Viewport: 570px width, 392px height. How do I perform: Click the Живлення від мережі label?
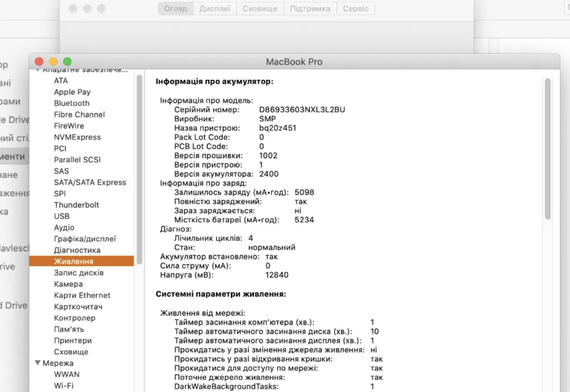[203, 313]
